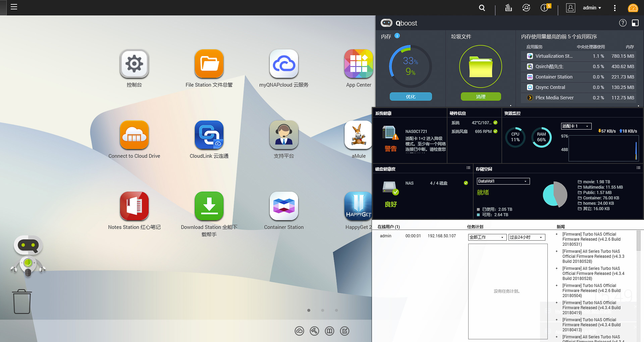Open the external devices icon in top bar
Image resolution: width=644 pixels, height=342 pixels.
pos(526,8)
